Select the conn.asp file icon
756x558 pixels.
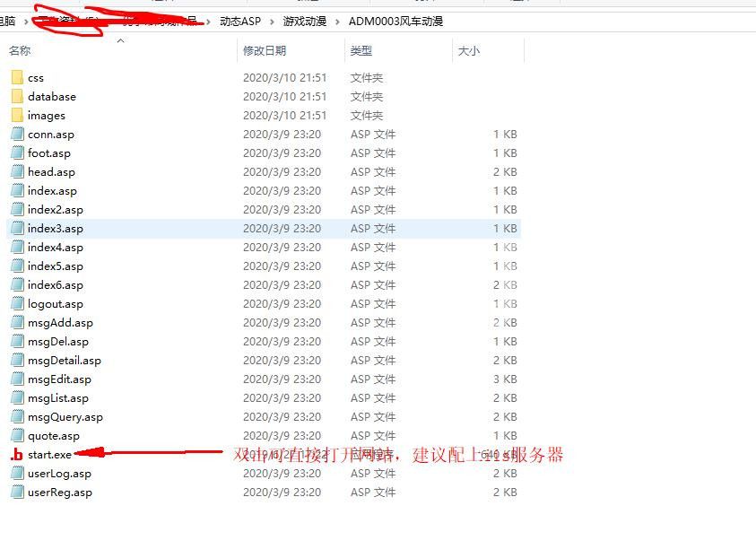tap(17, 135)
